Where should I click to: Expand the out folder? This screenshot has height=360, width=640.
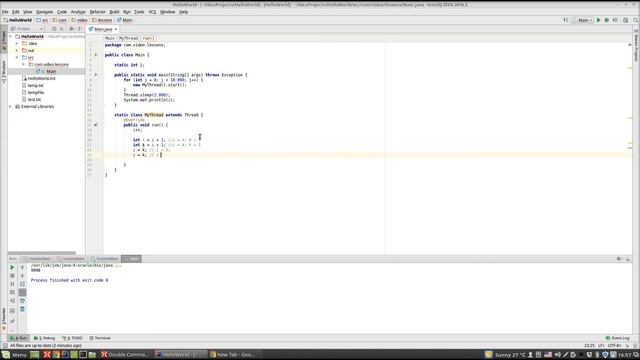pos(17,50)
